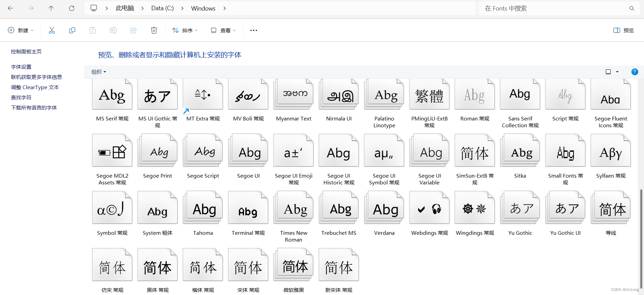The image size is (644, 295).
Task: Select the Segoe UI Emoji font icon
Action: tap(293, 150)
